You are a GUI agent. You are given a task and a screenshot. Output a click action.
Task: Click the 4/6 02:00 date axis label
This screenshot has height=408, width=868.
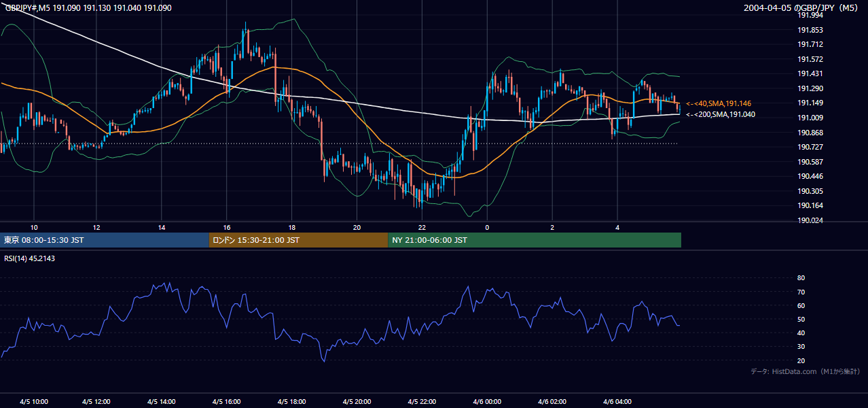pos(552,402)
